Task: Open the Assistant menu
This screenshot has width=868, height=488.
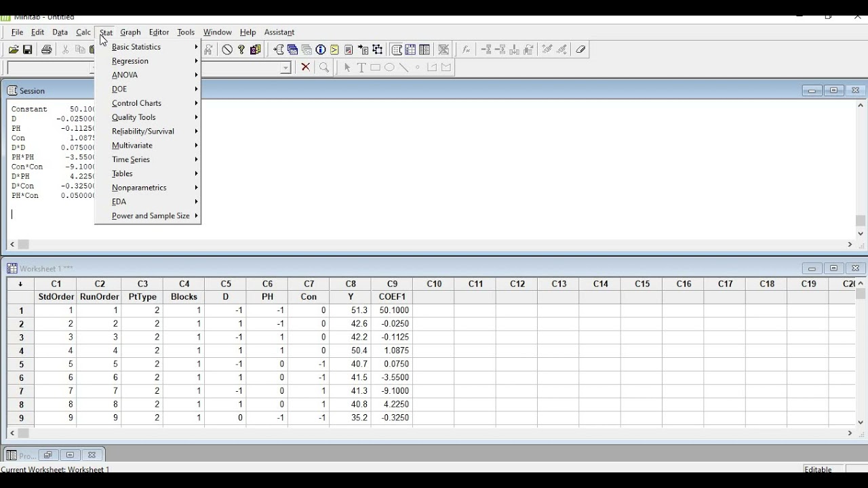Action: 279,32
